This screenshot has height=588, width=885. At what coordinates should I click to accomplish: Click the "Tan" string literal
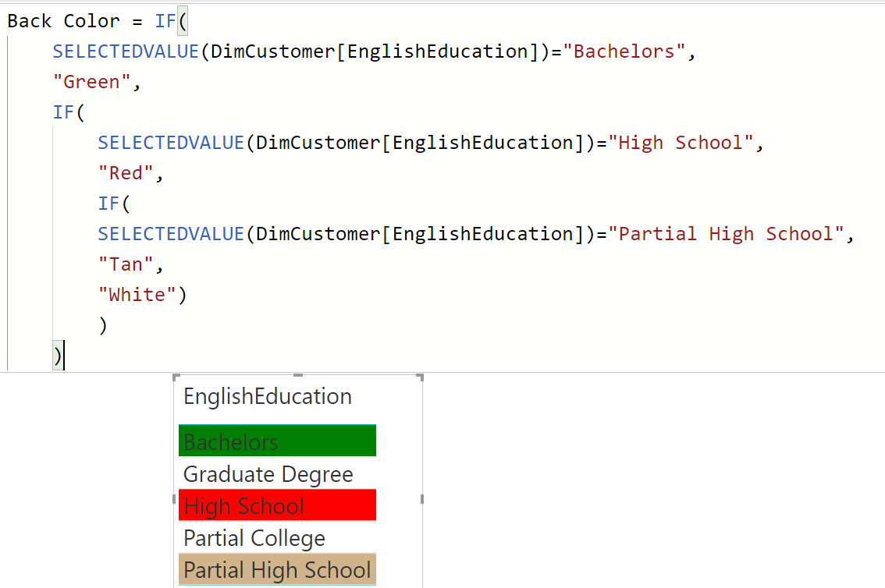(x=126, y=264)
